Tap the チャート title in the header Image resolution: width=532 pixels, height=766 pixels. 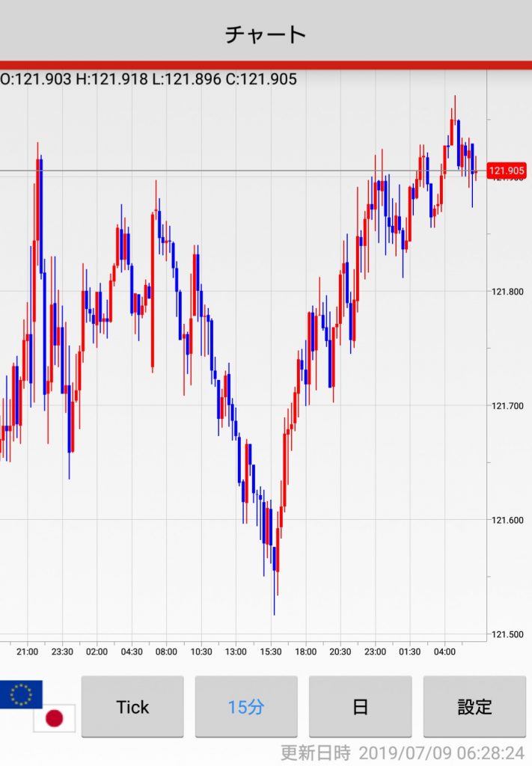[266, 34]
